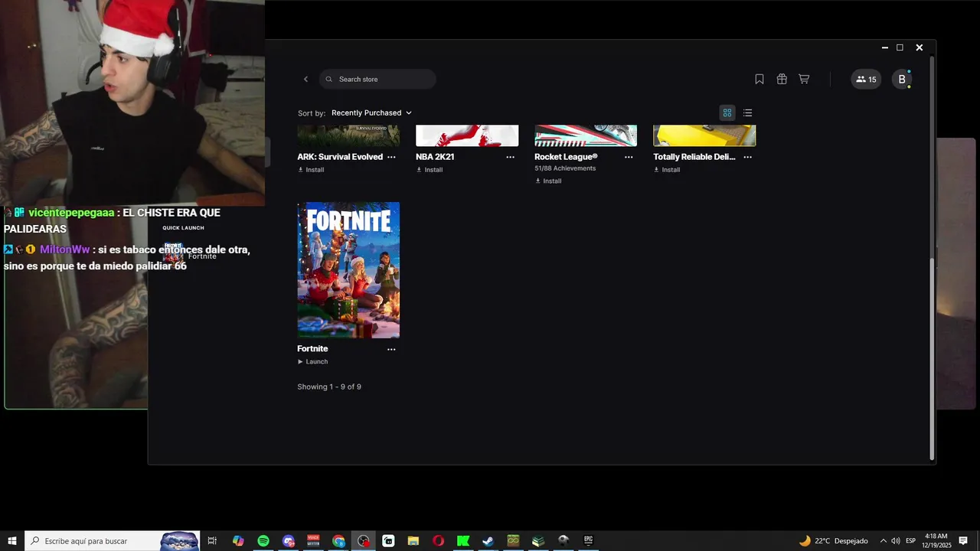980x551 pixels.
Task: Open Voicemeeter from the taskbar
Action: 313,541
